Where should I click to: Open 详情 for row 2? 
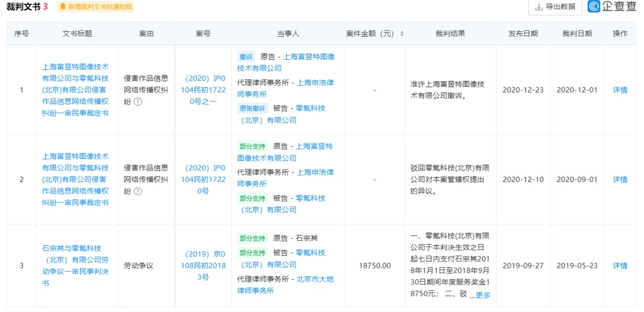620,179
